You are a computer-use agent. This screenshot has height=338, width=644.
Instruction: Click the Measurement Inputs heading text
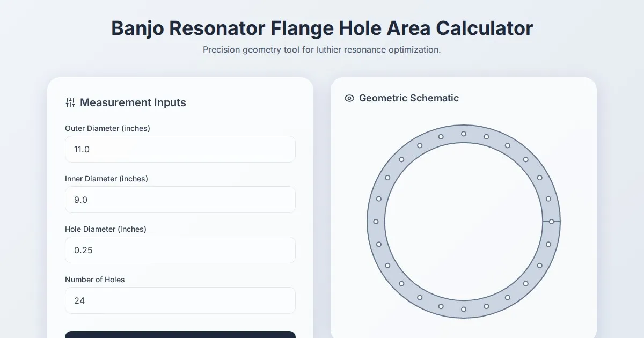pyautogui.click(x=133, y=102)
